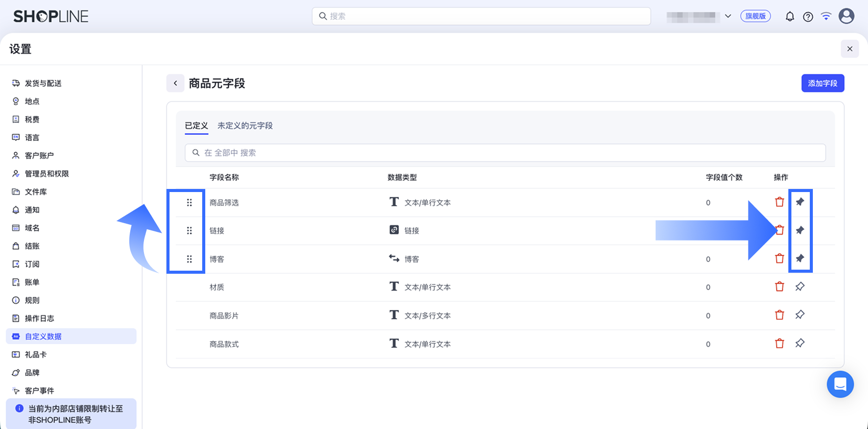Click the SHOPLINE logo
868x429 pixels.
pyautogui.click(x=51, y=17)
